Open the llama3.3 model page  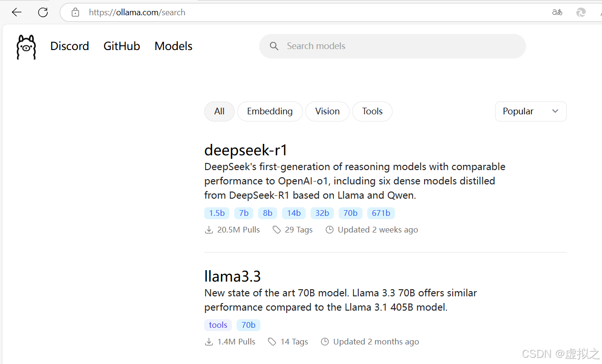(x=233, y=276)
